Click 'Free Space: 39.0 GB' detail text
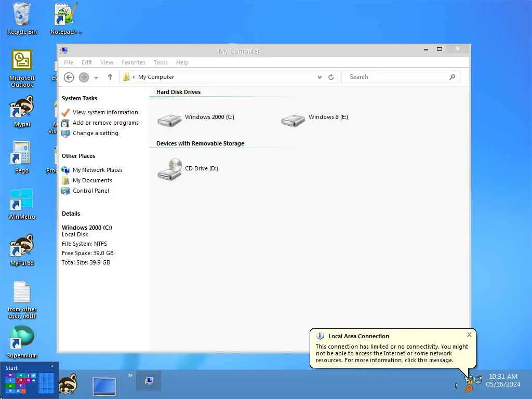532x399 pixels. [87, 253]
